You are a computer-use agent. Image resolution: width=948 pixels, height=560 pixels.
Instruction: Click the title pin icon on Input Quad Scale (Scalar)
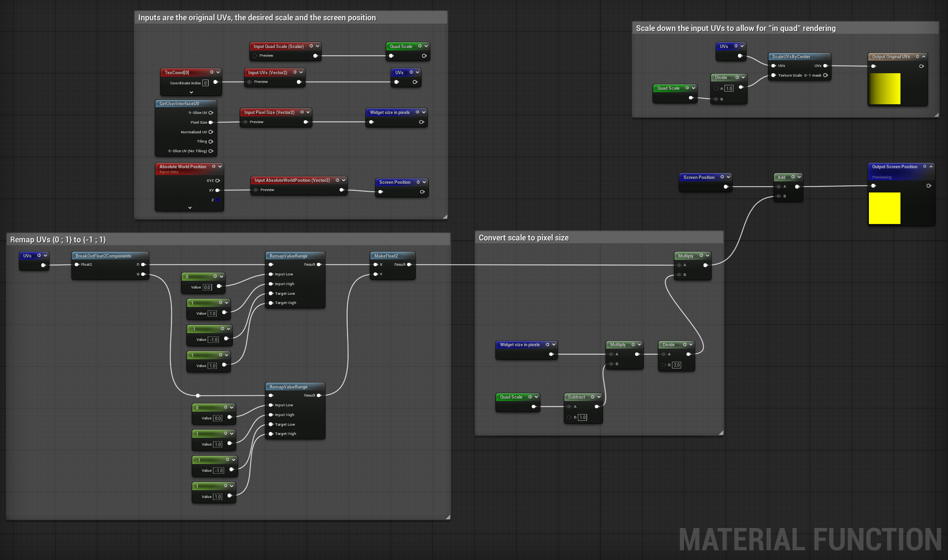click(311, 46)
